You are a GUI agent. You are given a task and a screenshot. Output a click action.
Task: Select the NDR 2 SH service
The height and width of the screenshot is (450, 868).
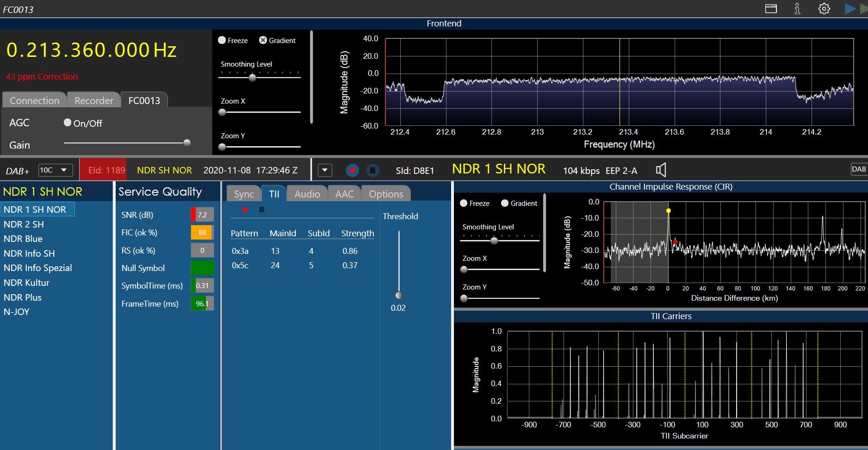point(24,224)
